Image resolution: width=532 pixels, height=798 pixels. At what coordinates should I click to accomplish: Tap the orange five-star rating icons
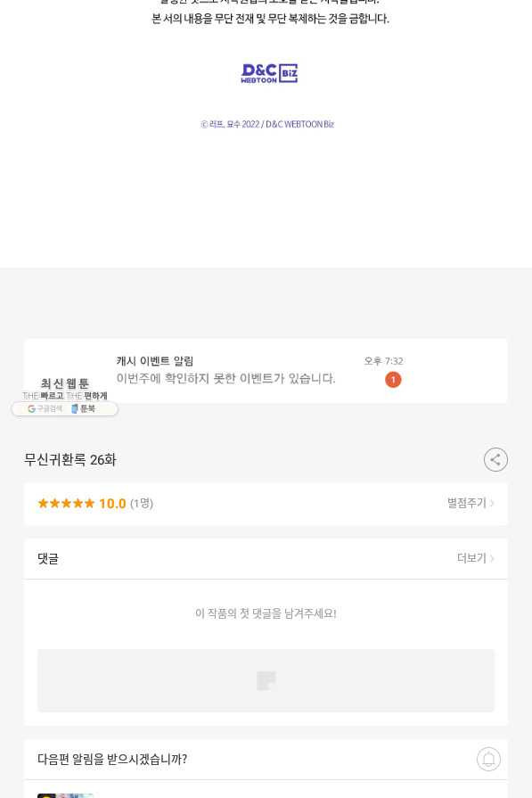coord(66,504)
